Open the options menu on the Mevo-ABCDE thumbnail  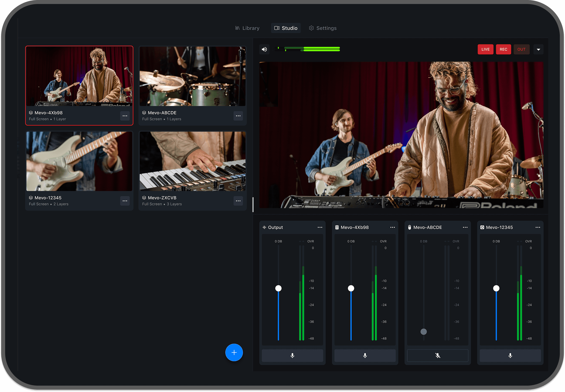click(238, 116)
